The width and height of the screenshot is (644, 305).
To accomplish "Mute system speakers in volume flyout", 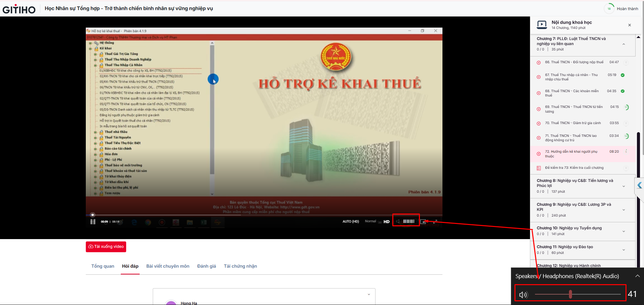I will pos(523,295).
